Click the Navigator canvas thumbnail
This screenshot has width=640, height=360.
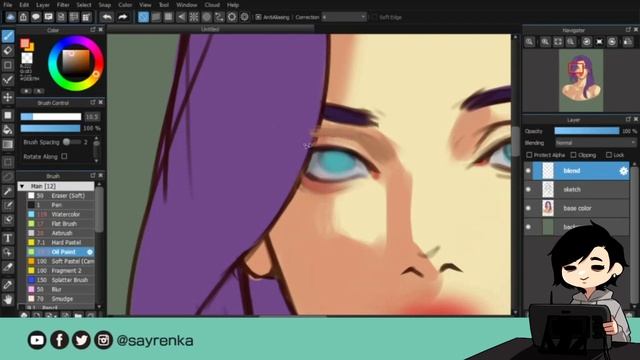coord(581,81)
